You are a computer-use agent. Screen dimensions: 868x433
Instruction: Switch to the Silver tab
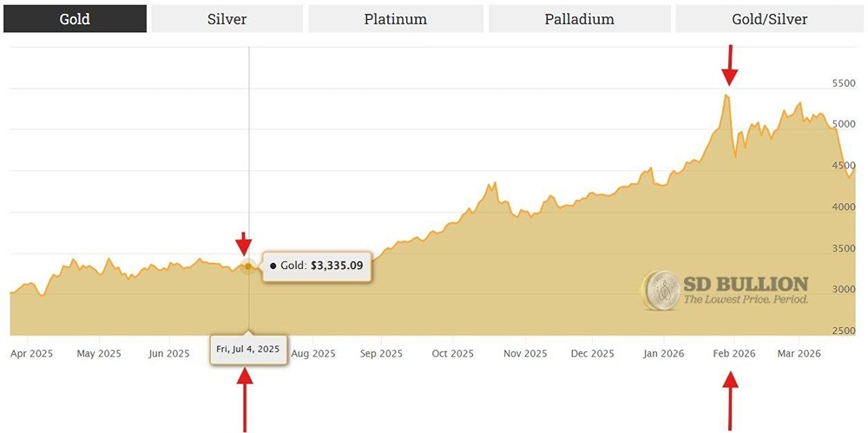click(x=227, y=18)
